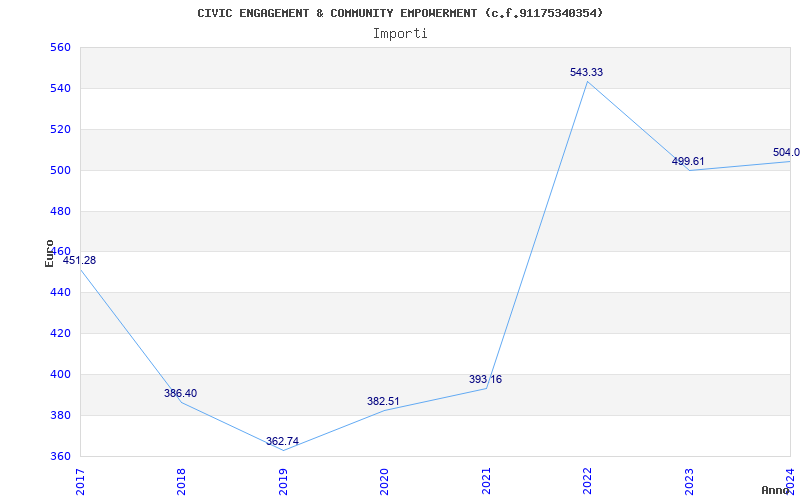Click the 420 y-axis value
This screenshot has height=500, width=800.
click(60, 334)
